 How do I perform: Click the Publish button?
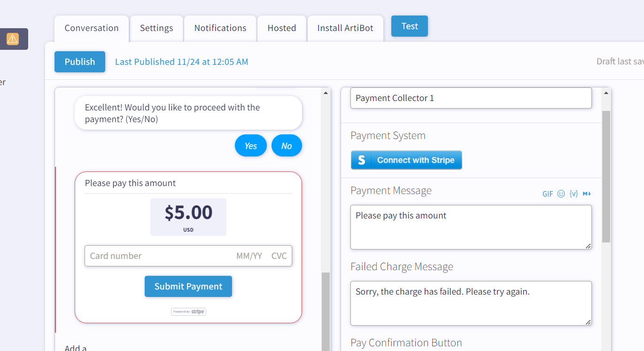[x=79, y=62]
